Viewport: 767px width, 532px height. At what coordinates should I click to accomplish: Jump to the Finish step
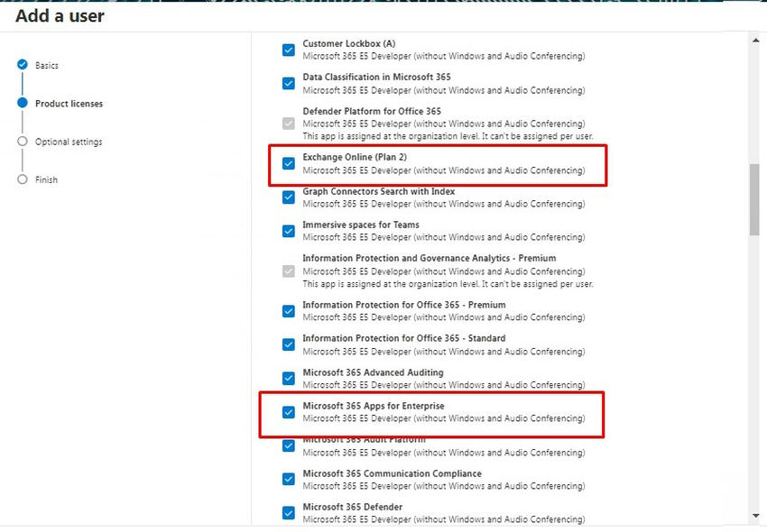pyautogui.click(x=21, y=179)
